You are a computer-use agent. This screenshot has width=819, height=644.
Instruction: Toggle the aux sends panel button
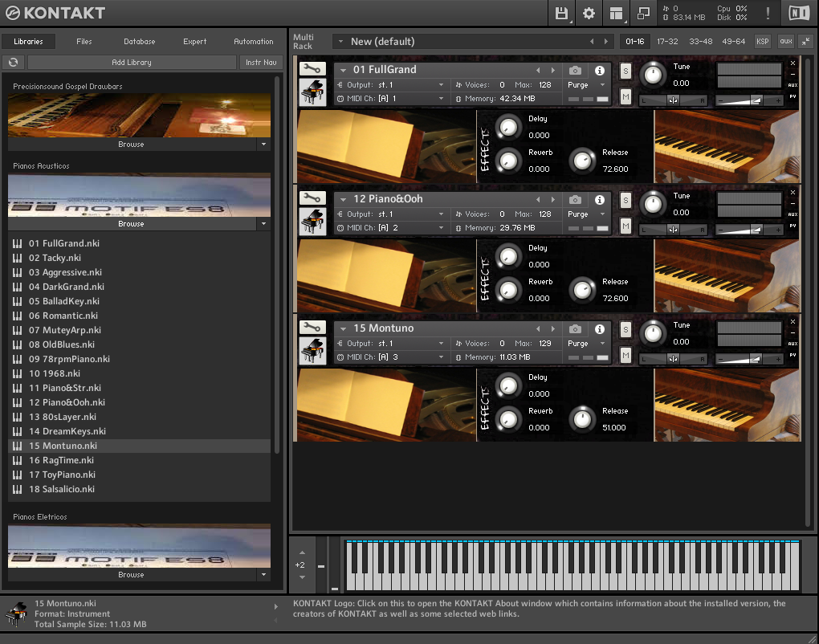click(786, 41)
